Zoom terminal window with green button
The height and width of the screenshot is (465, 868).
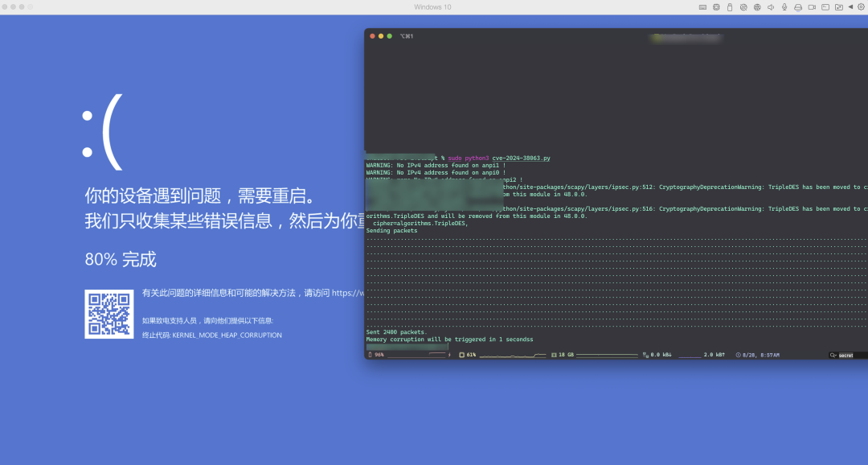[390, 36]
